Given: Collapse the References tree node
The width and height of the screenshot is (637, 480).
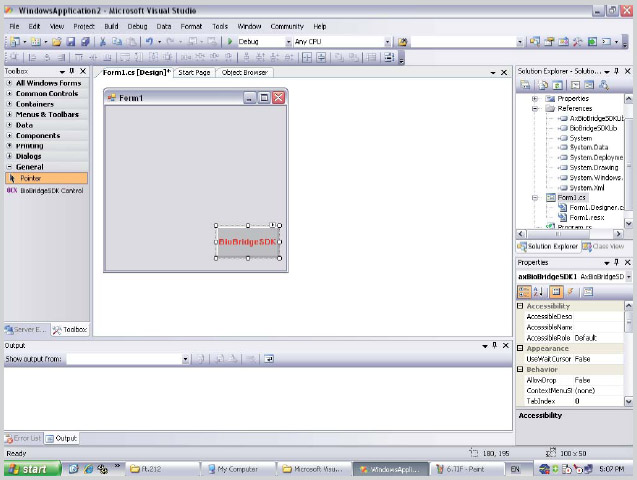Looking at the screenshot, I should (535, 108).
